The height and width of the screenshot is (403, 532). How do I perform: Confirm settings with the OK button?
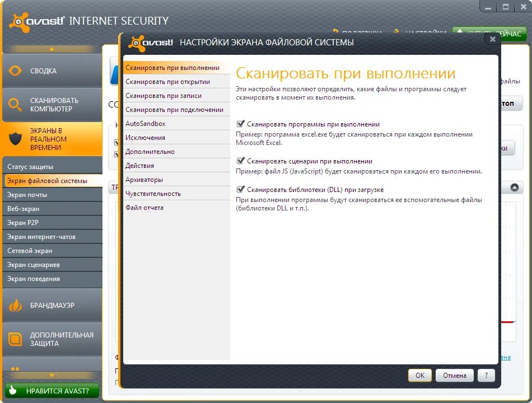[x=419, y=376]
